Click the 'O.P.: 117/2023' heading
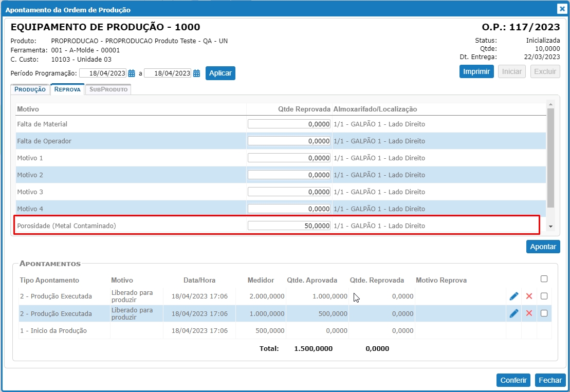 point(521,27)
